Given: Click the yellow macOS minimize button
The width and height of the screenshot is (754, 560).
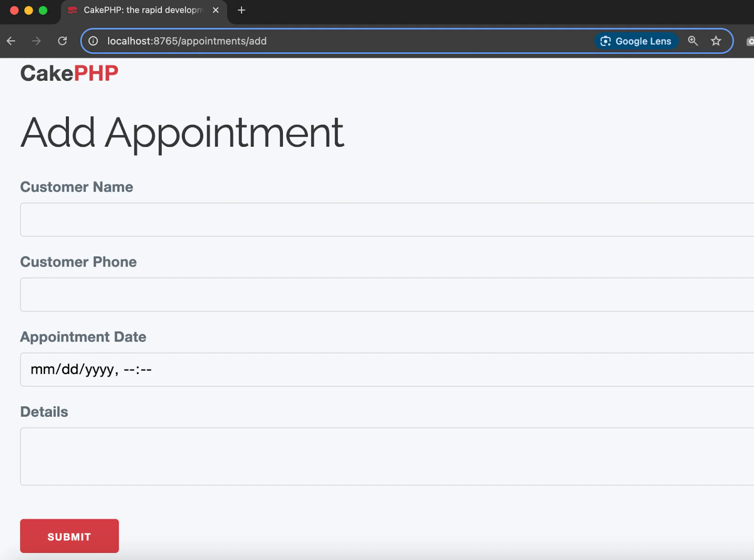Looking at the screenshot, I should pyautogui.click(x=28, y=10).
